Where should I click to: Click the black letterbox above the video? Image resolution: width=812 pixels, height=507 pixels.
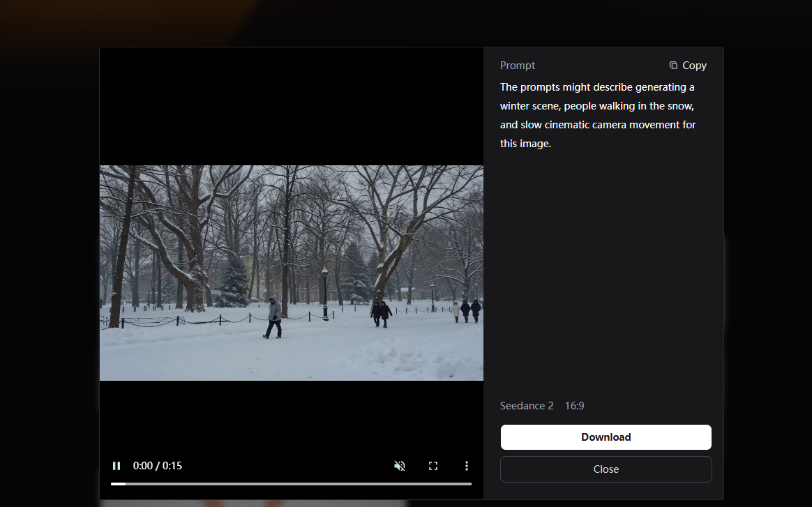point(291,105)
